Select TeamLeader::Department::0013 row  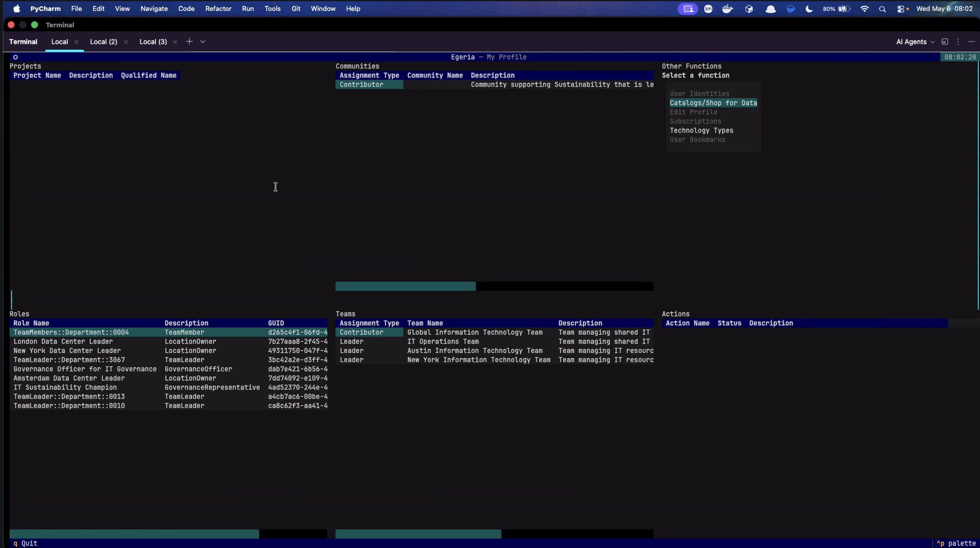click(x=168, y=396)
